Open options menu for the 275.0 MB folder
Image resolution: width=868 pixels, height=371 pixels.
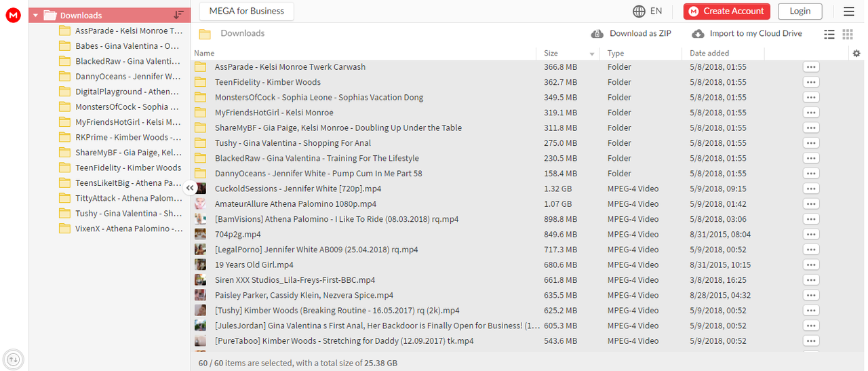tap(811, 143)
